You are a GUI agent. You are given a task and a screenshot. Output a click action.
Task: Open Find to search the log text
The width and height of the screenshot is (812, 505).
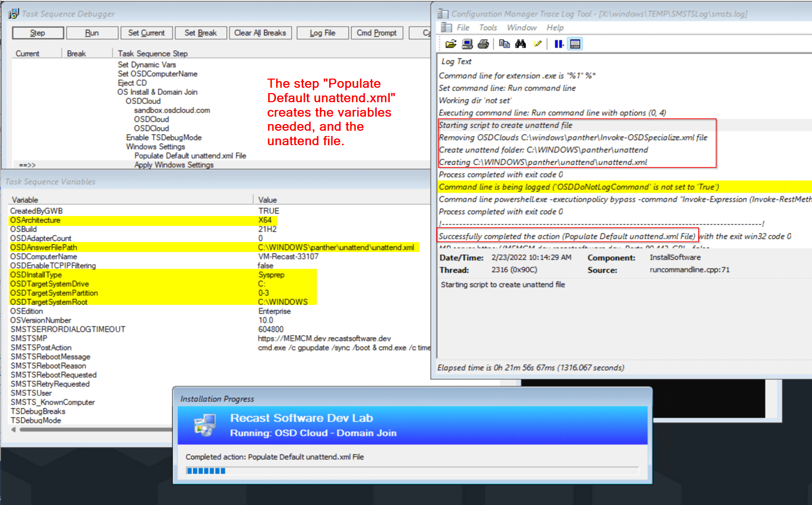click(x=521, y=44)
